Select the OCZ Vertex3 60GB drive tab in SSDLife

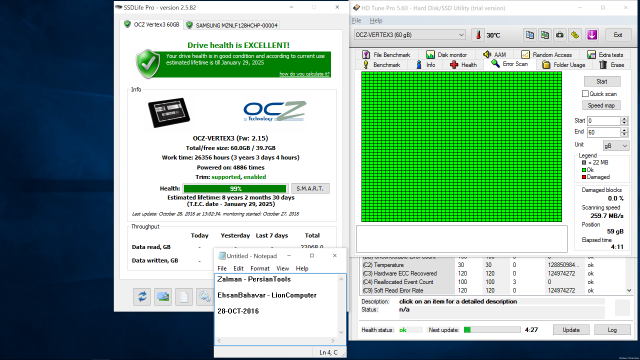coord(151,24)
